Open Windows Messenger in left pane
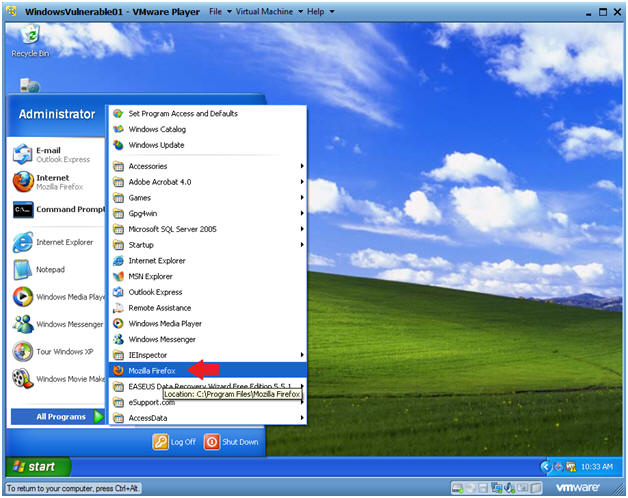Image resolution: width=628 pixels, height=498 pixels. 22,324
